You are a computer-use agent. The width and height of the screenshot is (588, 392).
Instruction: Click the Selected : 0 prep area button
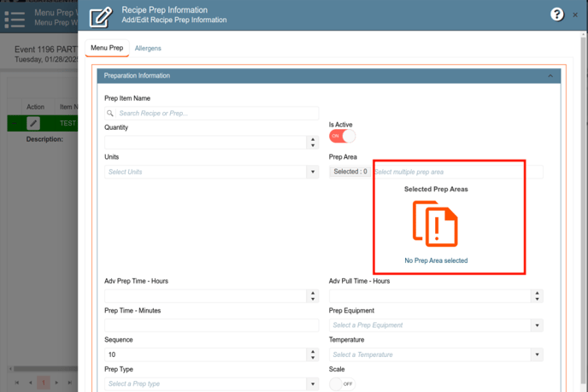point(350,172)
